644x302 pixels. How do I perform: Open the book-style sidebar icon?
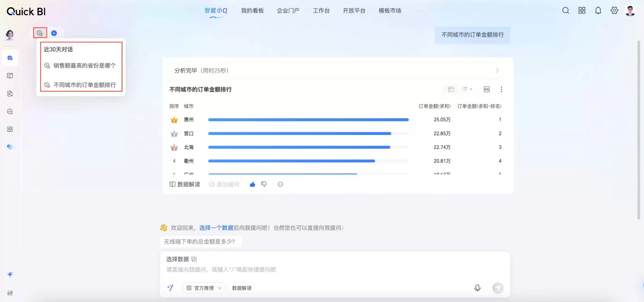(10, 76)
